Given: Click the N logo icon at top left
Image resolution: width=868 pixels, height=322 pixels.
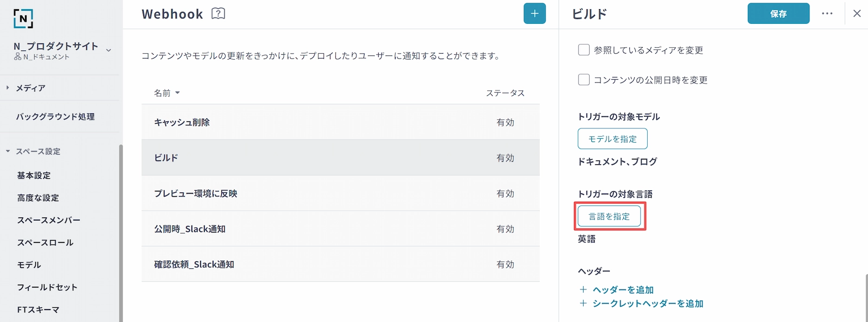Looking at the screenshot, I should 23,18.
